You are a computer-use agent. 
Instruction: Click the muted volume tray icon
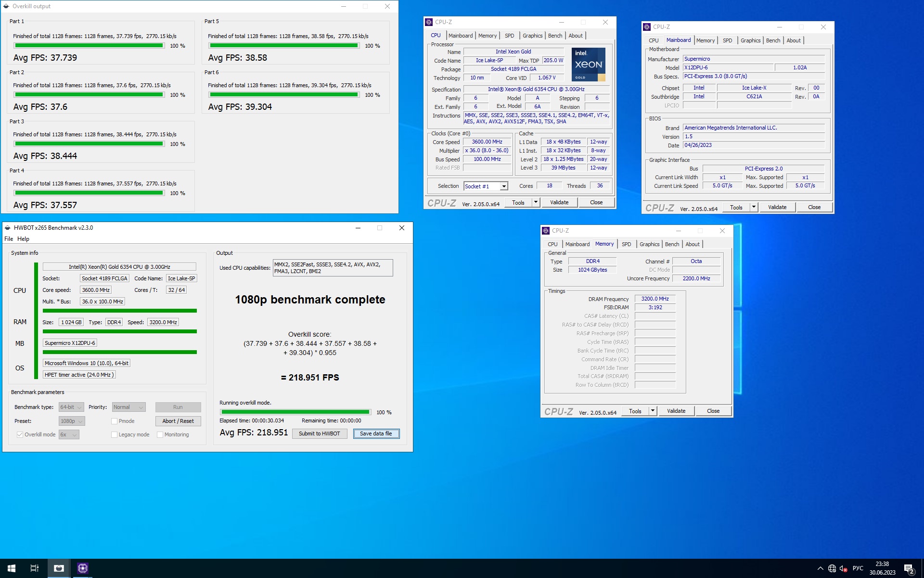pos(843,568)
